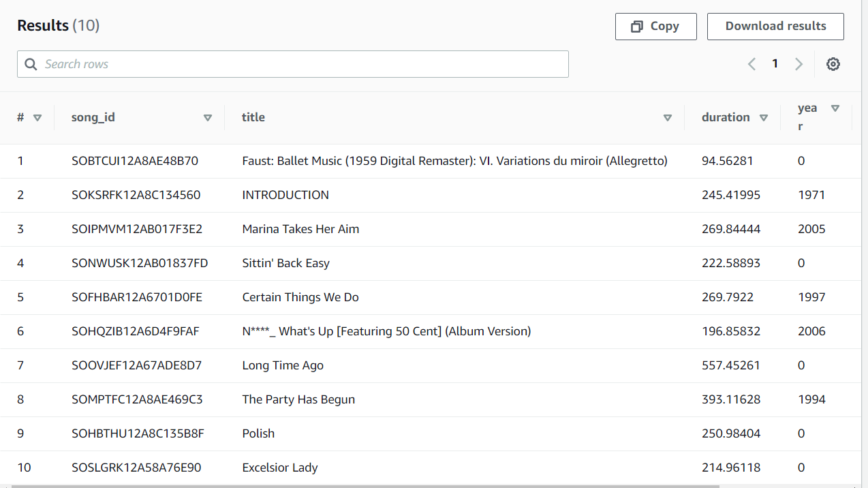This screenshot has height=488, width=868.
Task: Focus the Search rows input field
Action: click(293, 64)
